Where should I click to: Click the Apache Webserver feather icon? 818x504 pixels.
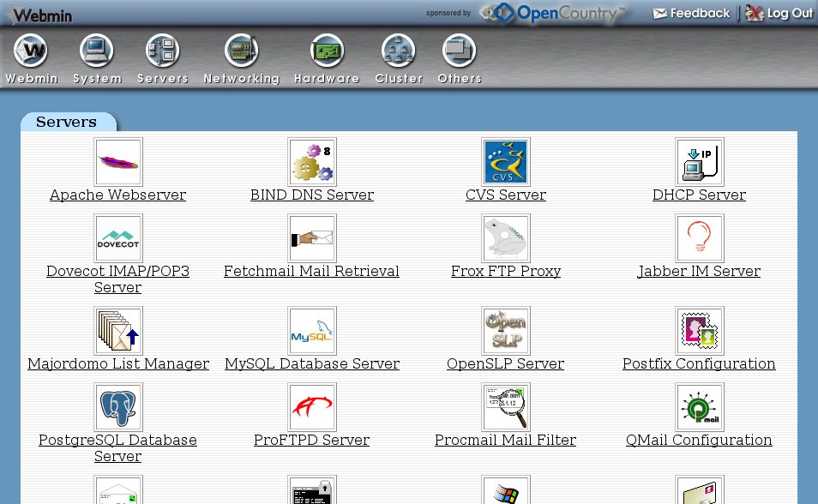[x=118, y=162]
